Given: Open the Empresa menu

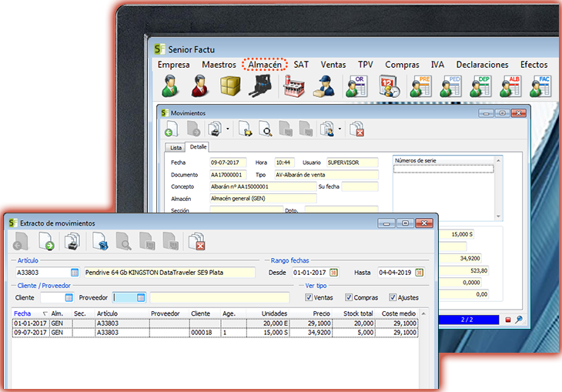Looking at the screenshot, I should coord(173,65).
